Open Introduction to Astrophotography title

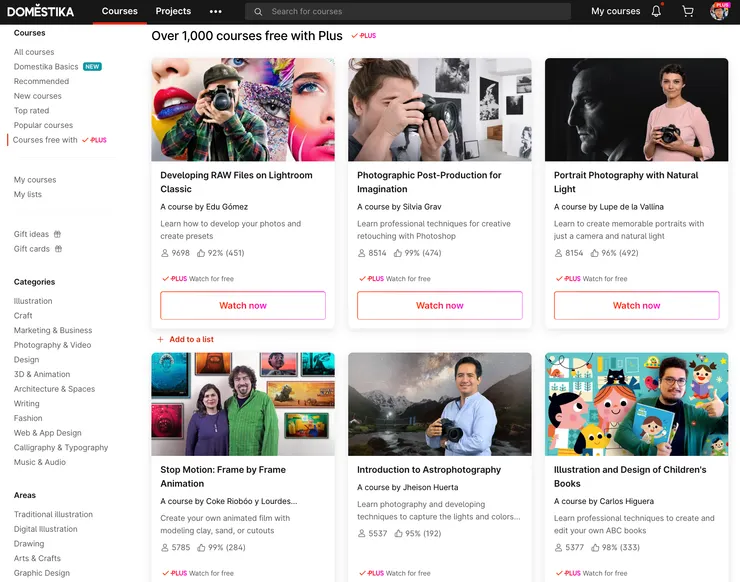point(429,470)
